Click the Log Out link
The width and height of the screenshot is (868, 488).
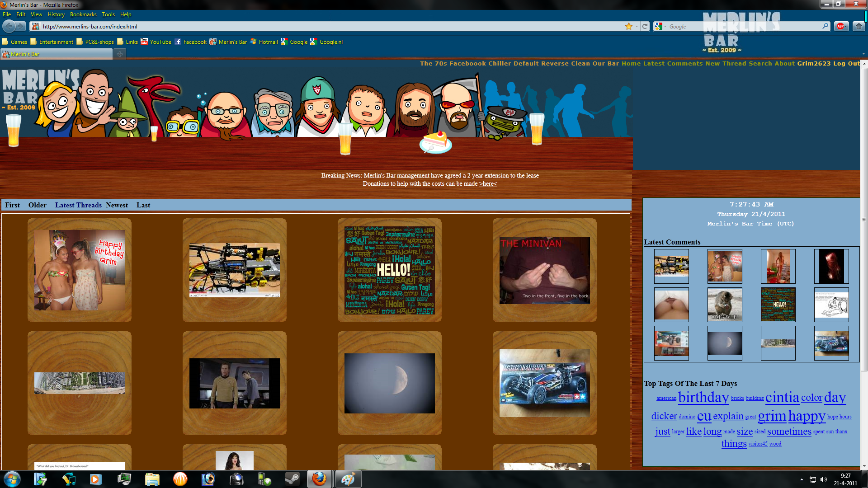coord(847,63)
